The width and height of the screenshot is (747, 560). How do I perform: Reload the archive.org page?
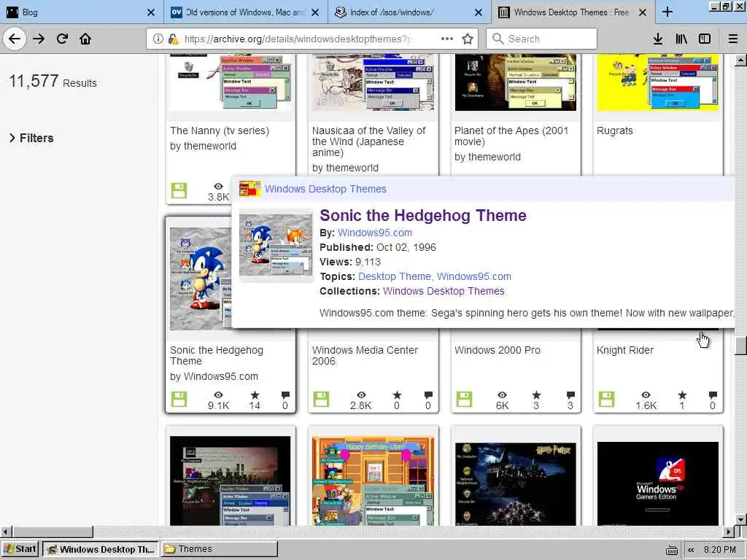tap(62, 39)
